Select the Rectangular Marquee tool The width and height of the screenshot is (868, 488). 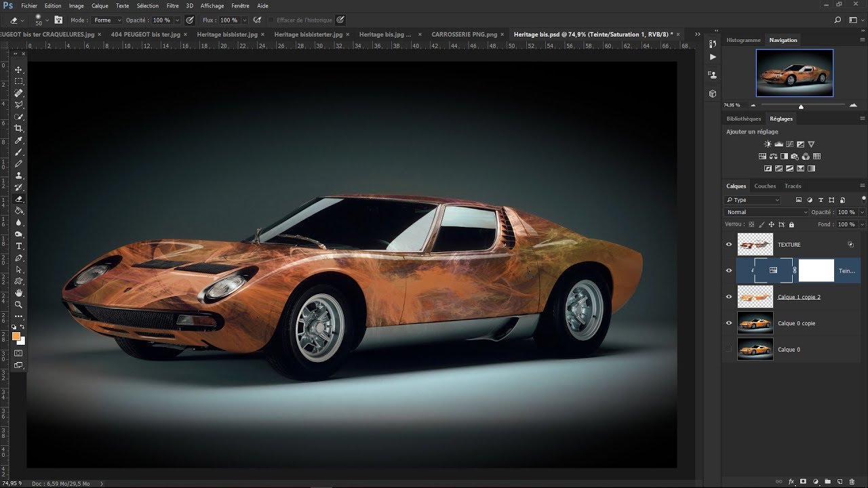[19, 81]
